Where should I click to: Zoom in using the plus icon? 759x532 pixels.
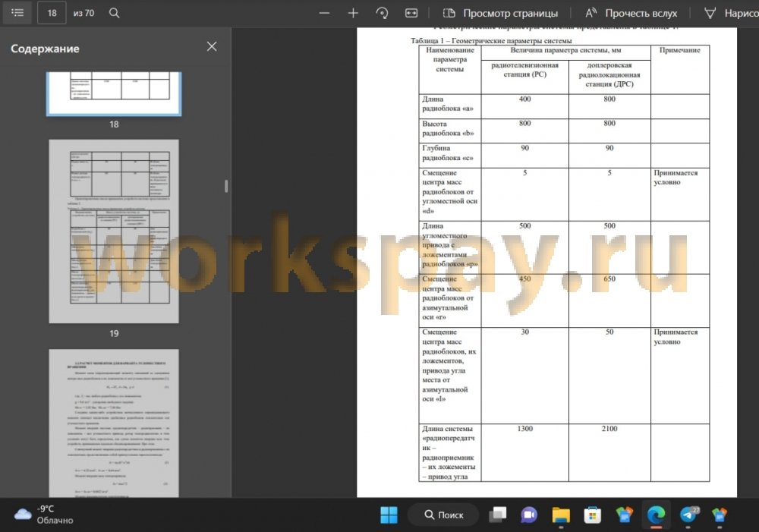click(x=353, y=13)
